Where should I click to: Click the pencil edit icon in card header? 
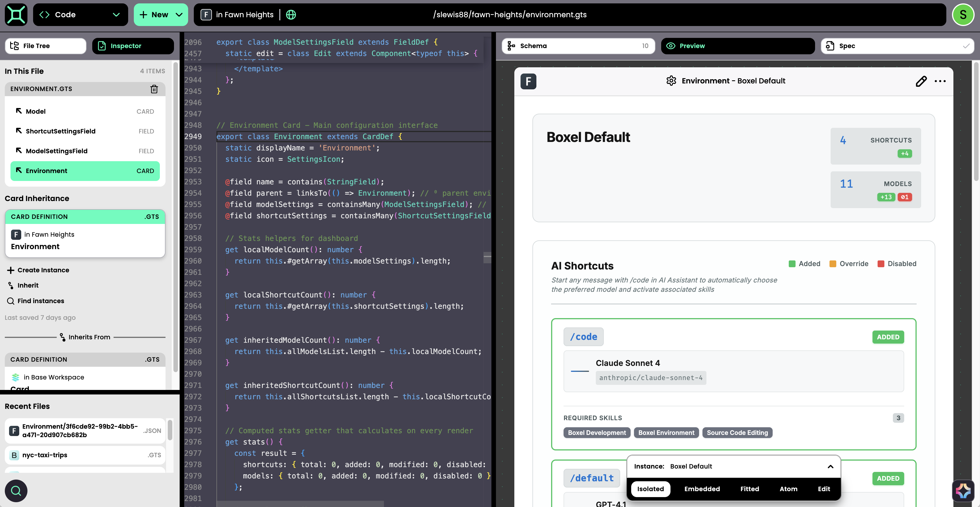pyautogui.click(x=921, y=81)
